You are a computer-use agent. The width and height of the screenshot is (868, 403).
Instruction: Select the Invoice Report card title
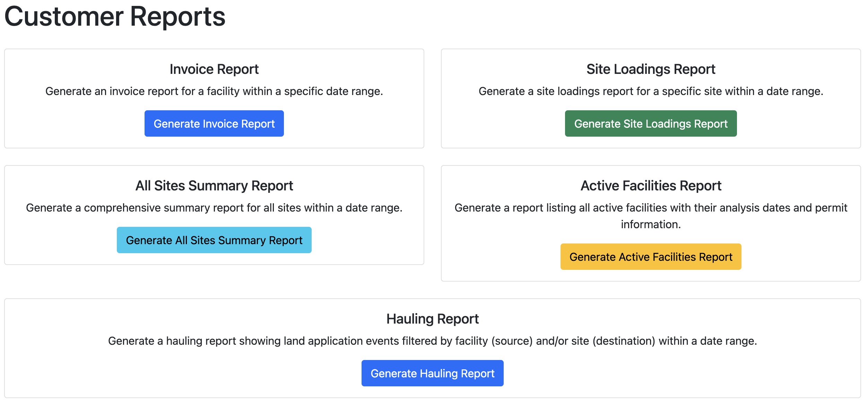pyautogui.click(x=214, y=69)
